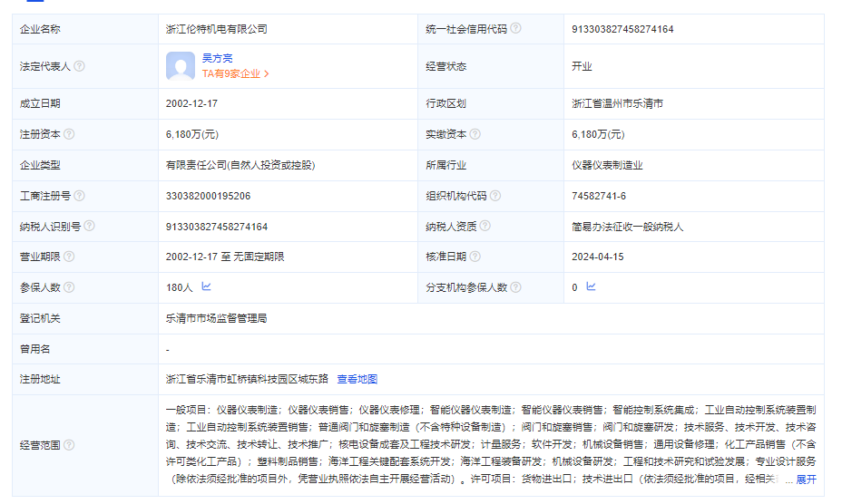
Task: Select company name 浙江伦特机电有限公司
Action: [x=217, y=29]
